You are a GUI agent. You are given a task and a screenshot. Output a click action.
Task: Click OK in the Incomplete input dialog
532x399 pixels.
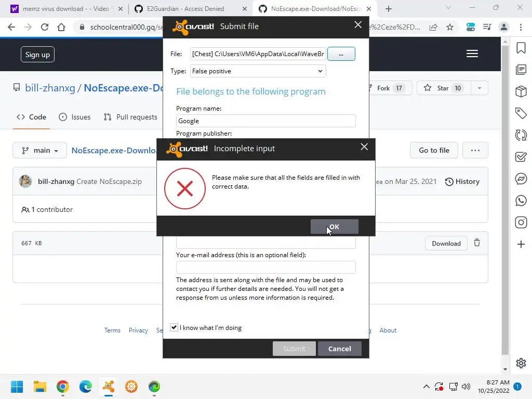pyautogui.click(x=334, y=227)
